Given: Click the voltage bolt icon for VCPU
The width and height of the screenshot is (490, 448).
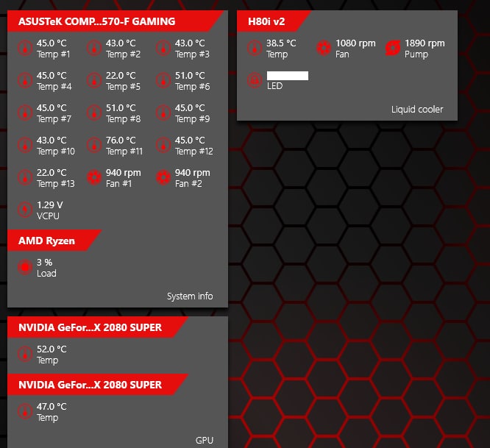Looking at the screenshot, I should [x=25, y=210].
